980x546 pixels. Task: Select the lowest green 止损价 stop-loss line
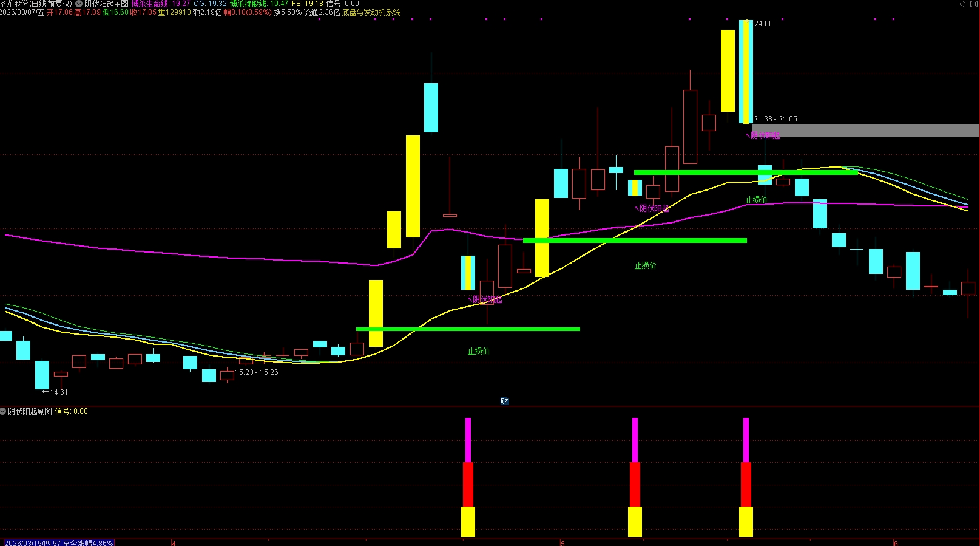pyautogui.click(x=468, y=329)
